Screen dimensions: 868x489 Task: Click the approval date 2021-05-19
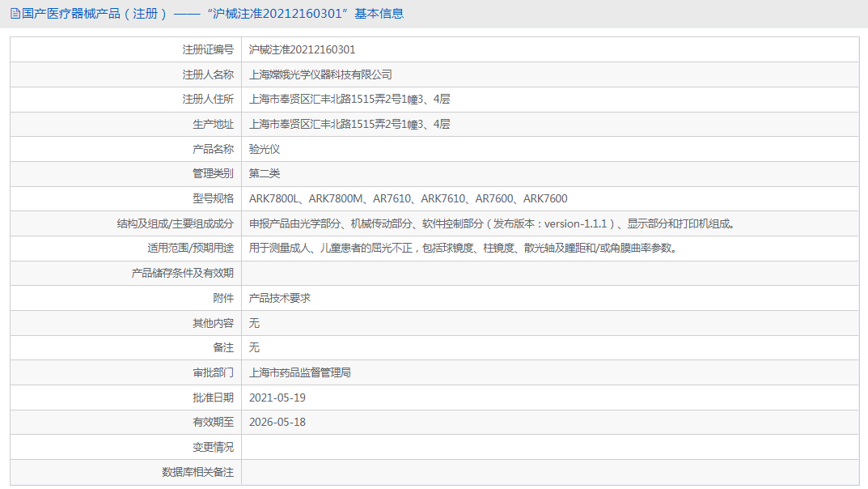(277, 398)
